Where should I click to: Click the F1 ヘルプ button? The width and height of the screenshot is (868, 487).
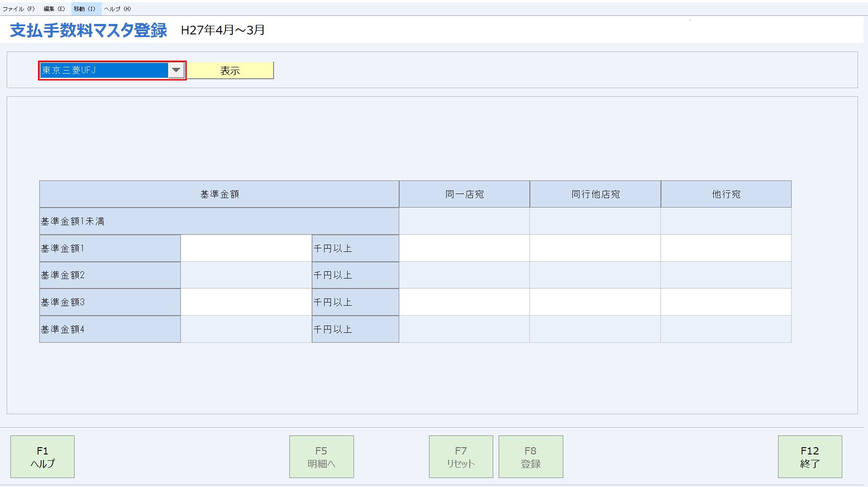click(42, 457)
